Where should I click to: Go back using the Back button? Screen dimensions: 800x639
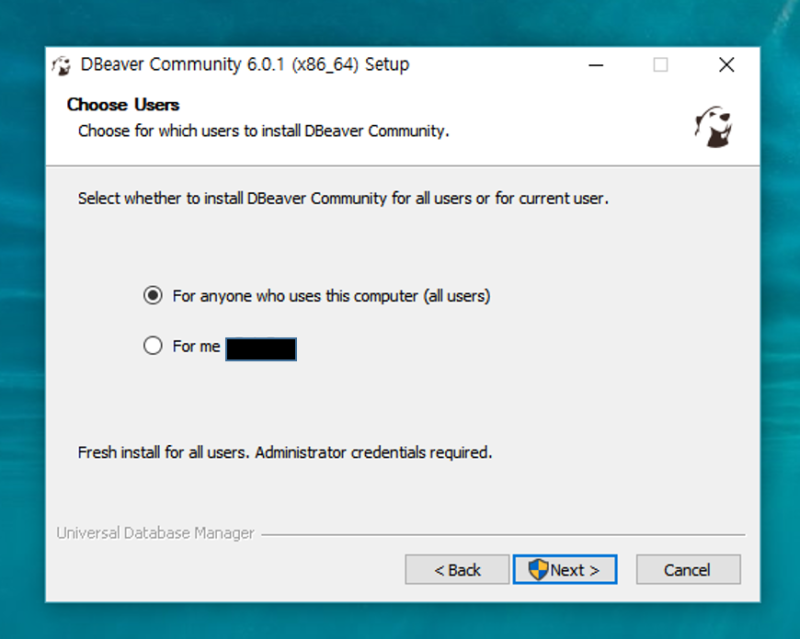457,569
